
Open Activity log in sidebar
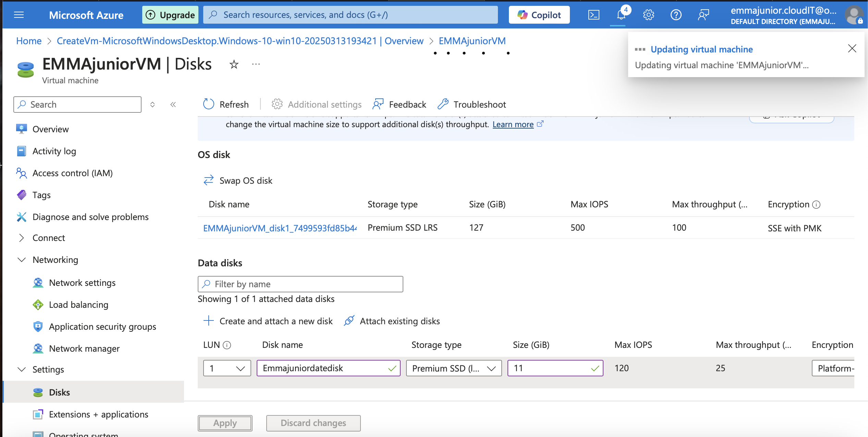[54, 151]
